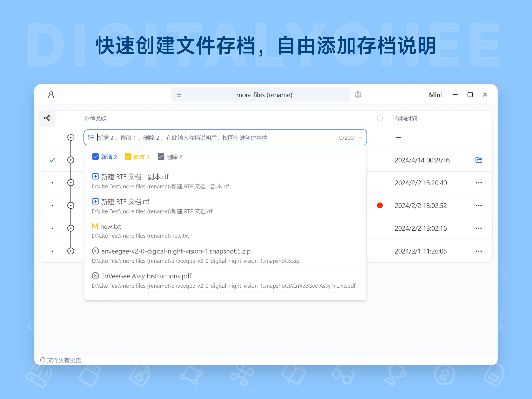Click the 存档时间 column header

click(406, 119)
